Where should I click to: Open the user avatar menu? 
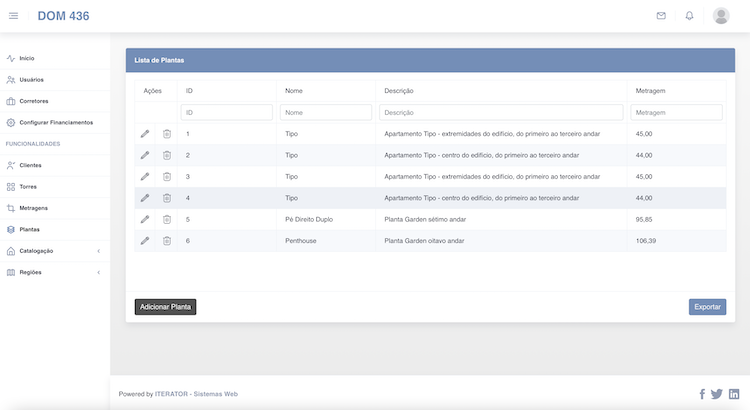[x=721, y=16]
